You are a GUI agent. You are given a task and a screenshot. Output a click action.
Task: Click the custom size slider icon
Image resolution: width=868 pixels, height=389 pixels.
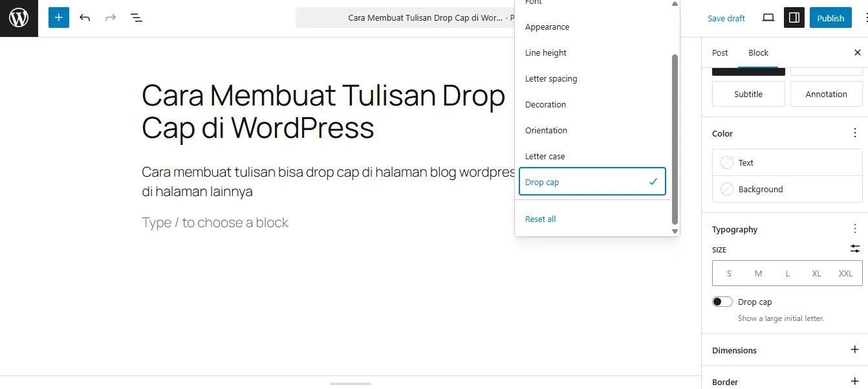coord(855,249)
